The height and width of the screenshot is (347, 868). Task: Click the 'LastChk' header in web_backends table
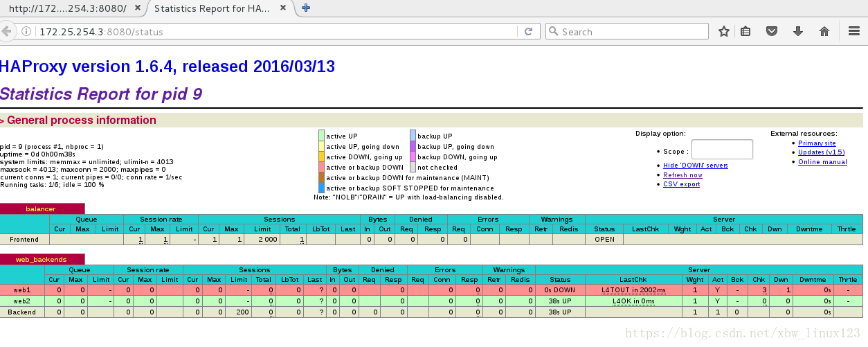click(633, 279)
